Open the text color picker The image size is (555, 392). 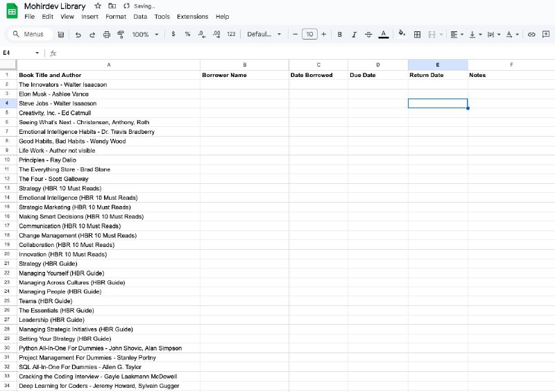(384, 35)
